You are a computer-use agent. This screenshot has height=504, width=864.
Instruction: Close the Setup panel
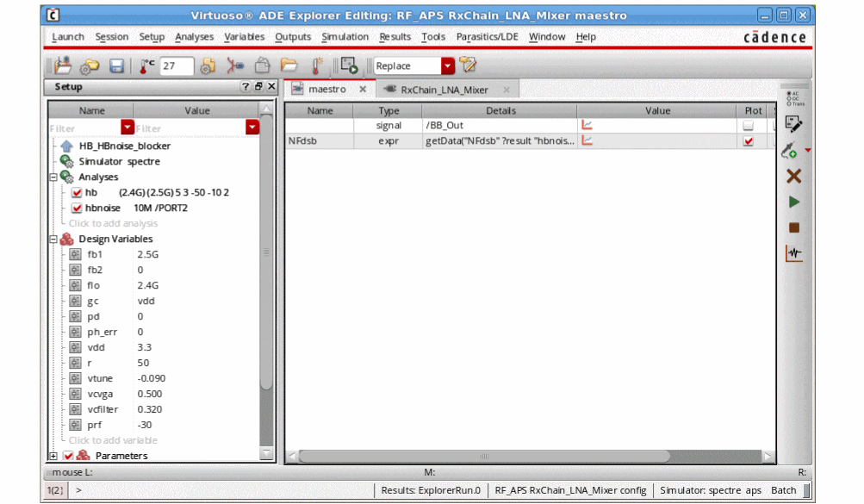(x=271, y=86)
